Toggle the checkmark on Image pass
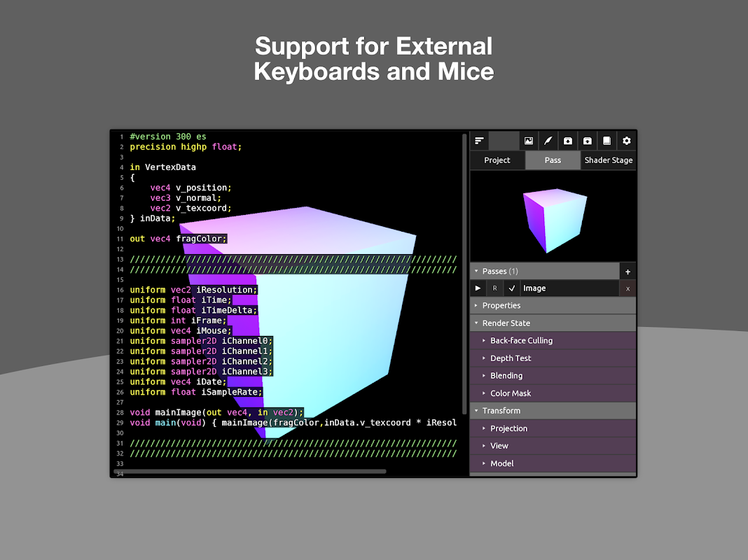The image size is (748, 560). (511, 288)
